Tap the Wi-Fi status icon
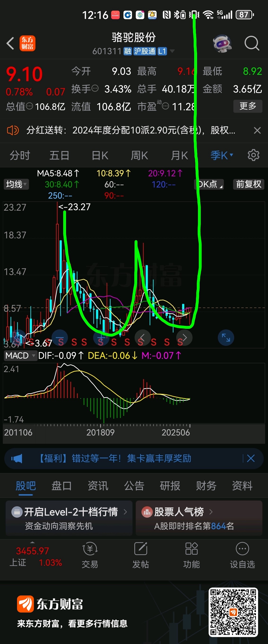This screenshot has width=268, height=644. 208,15
